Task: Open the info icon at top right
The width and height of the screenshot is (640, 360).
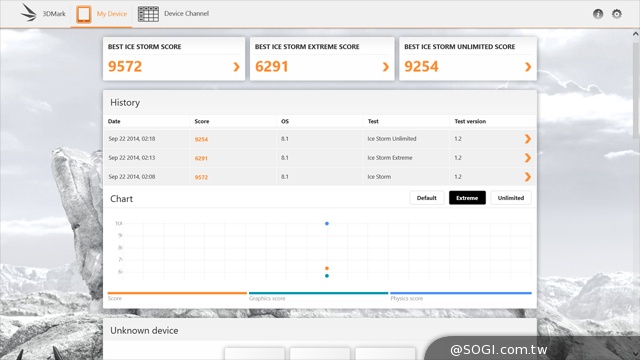Action: [x=598, y=14]
